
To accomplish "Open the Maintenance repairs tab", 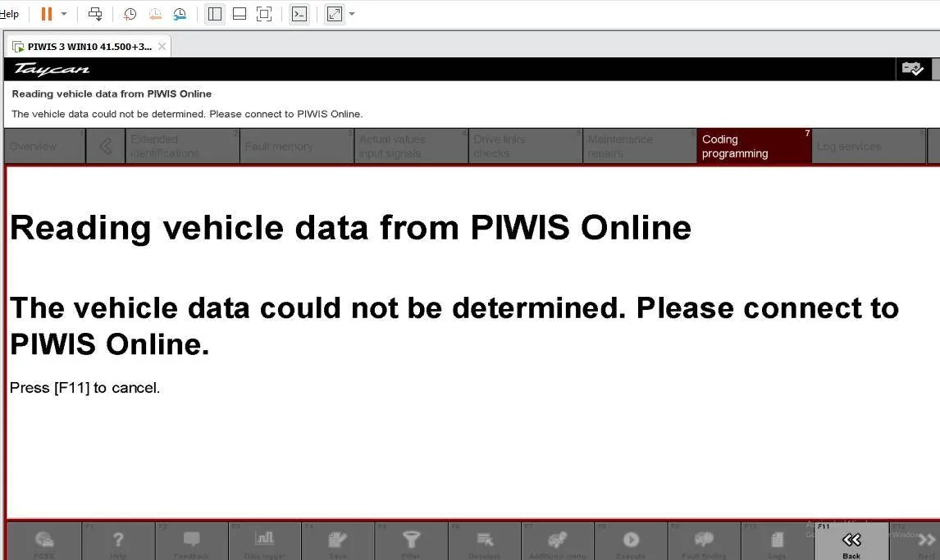I will (x=640, y=146).
